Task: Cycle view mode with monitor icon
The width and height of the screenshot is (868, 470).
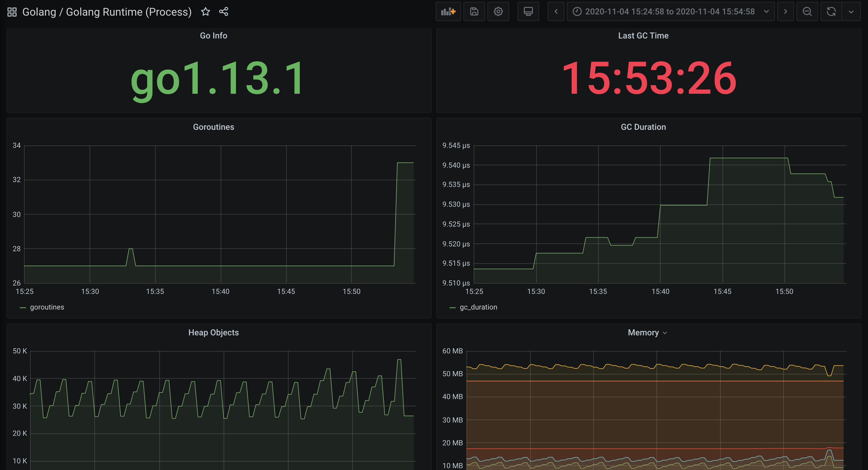Action: [x=528, y=12]
